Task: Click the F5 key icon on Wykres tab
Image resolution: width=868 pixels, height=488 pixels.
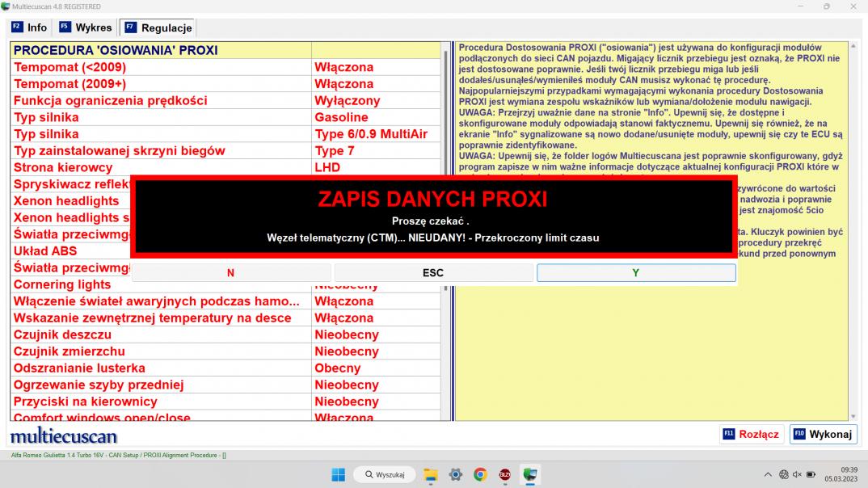Action: pos(65,27)
